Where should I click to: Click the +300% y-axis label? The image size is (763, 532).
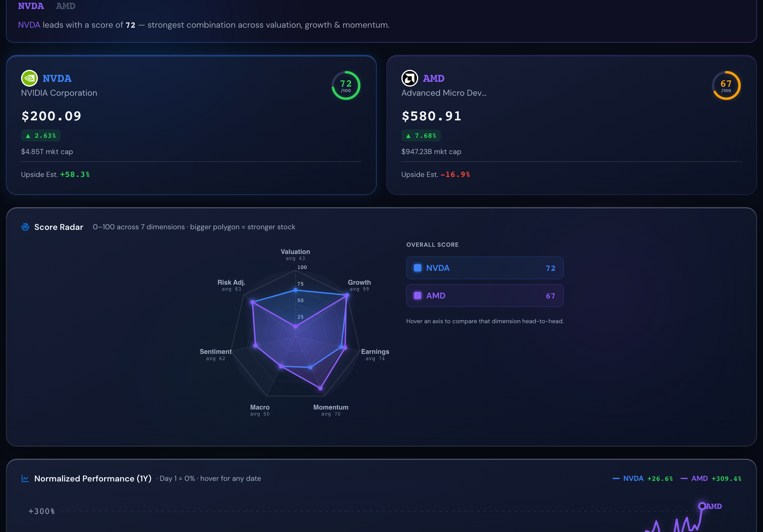coord(42,511)
